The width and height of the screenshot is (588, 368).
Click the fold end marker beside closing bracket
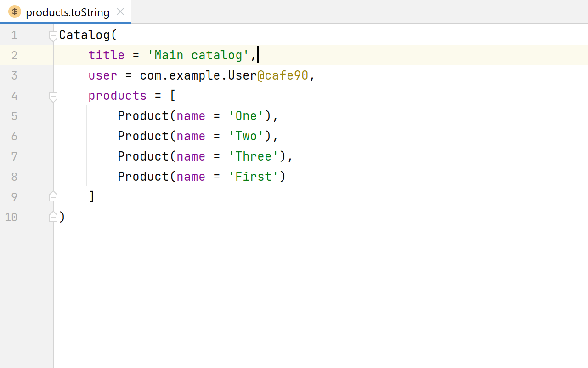[53, 197]
